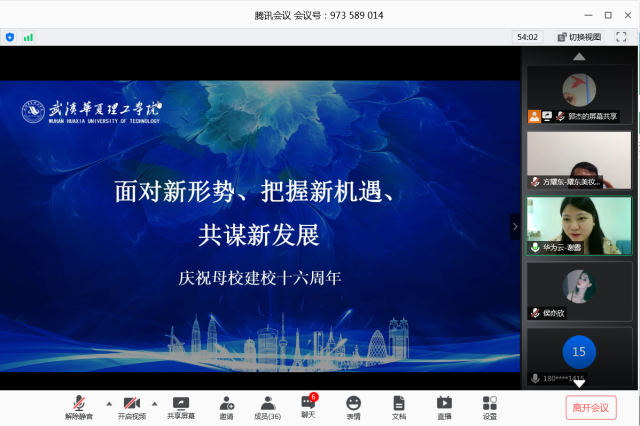This screenshot has height=426, width=640.
Task: Collapse participant sidebar with side chevron
Action: 515,226
